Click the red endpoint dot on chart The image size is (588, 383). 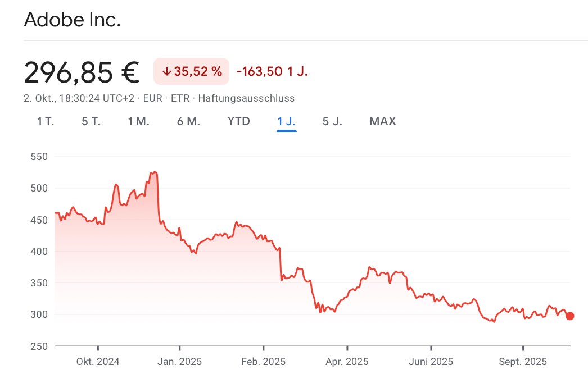pyautogui.click(x=569, y=316)
